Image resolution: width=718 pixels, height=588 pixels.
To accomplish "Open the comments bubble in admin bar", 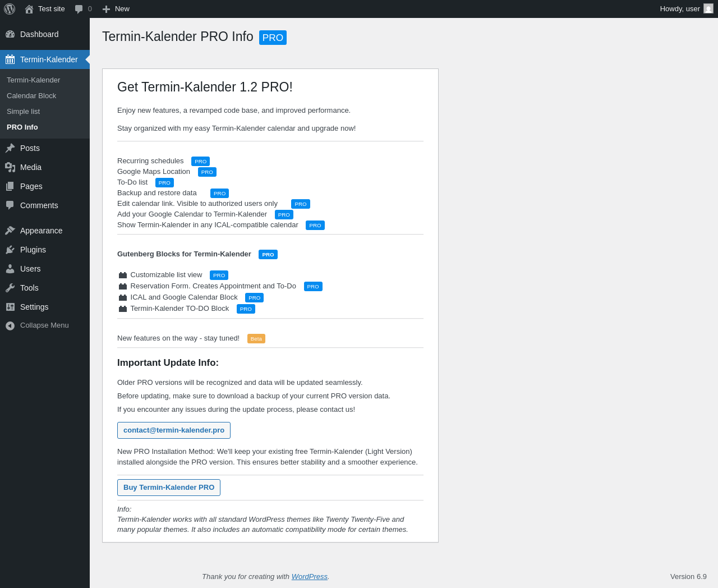I will [x=79, y=9].
